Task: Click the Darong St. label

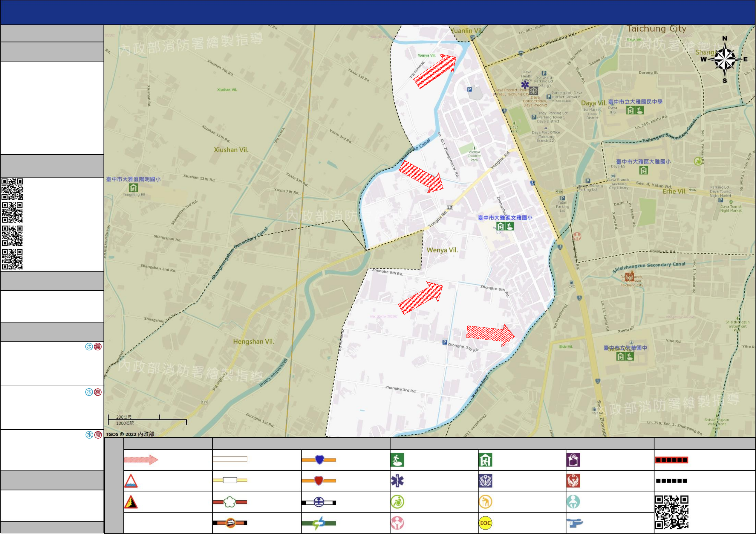Action: [x=649, y=72]
